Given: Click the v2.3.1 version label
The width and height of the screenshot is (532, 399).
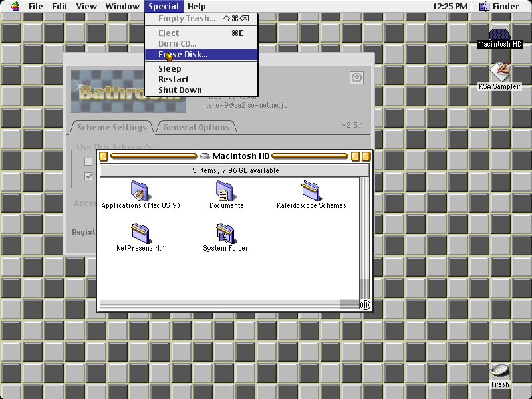Looking at the screenshot, I should [x=352, y=125].
